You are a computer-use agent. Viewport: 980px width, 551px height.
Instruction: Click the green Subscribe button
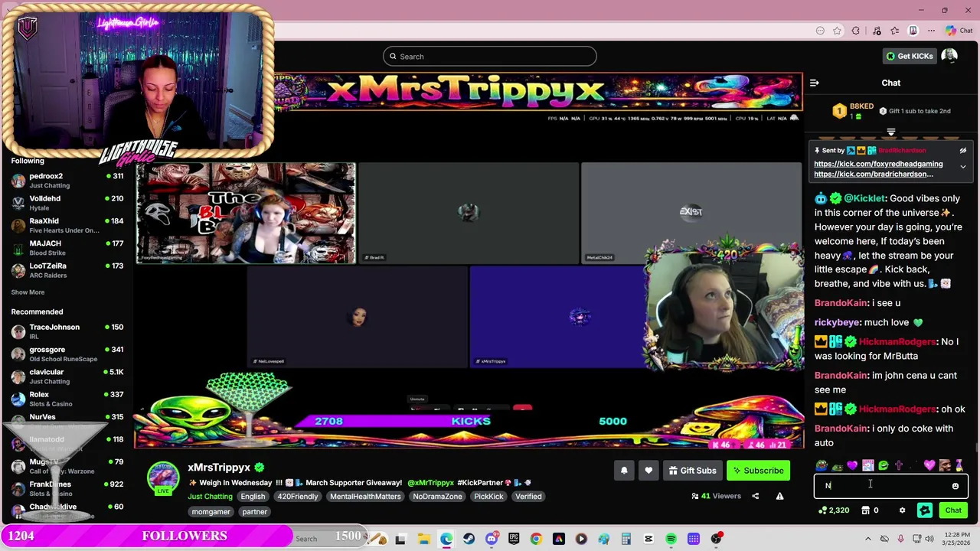tap(758, 471)
